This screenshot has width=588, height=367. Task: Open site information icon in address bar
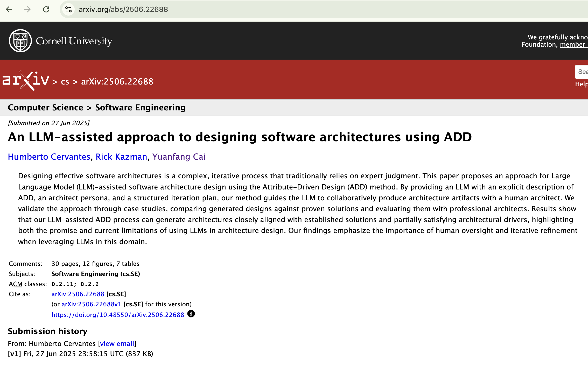pos(68,10)
